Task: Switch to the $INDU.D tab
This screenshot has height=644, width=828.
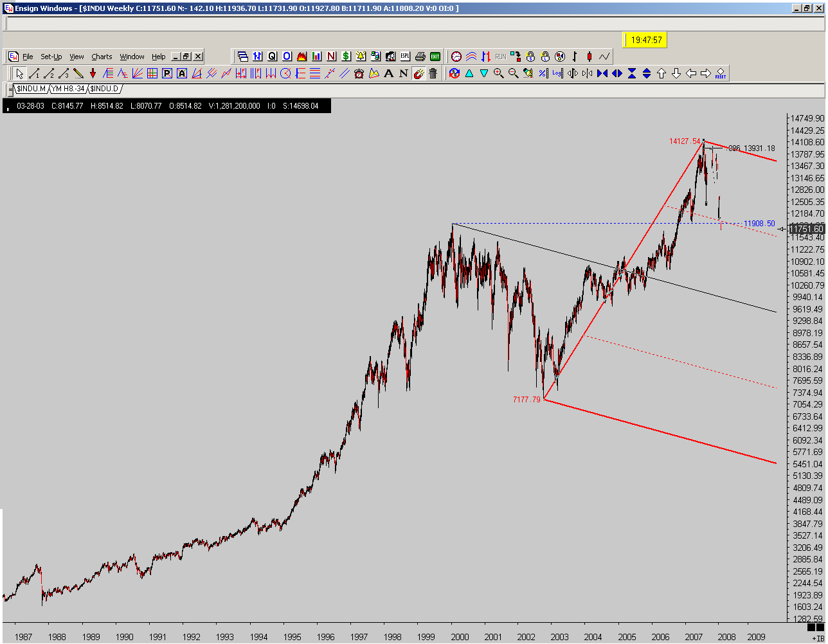Action: tap(104, 89)
